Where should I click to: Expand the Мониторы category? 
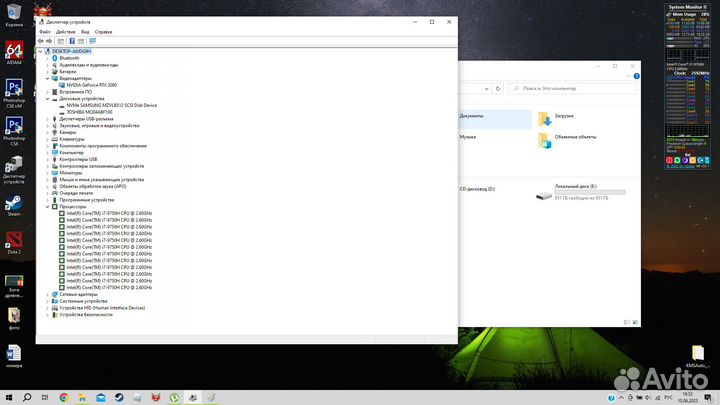coord(47,173)
